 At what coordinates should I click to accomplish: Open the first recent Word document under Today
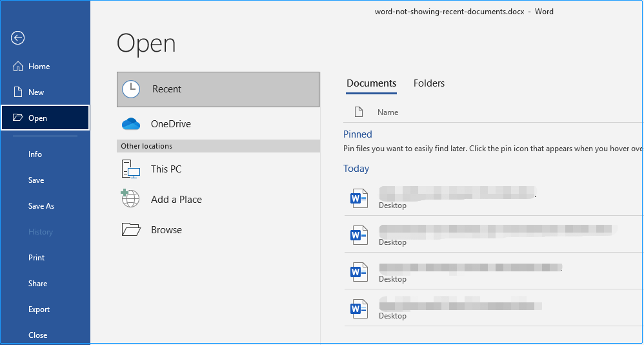pyautogui.click(x=457, y=193)
